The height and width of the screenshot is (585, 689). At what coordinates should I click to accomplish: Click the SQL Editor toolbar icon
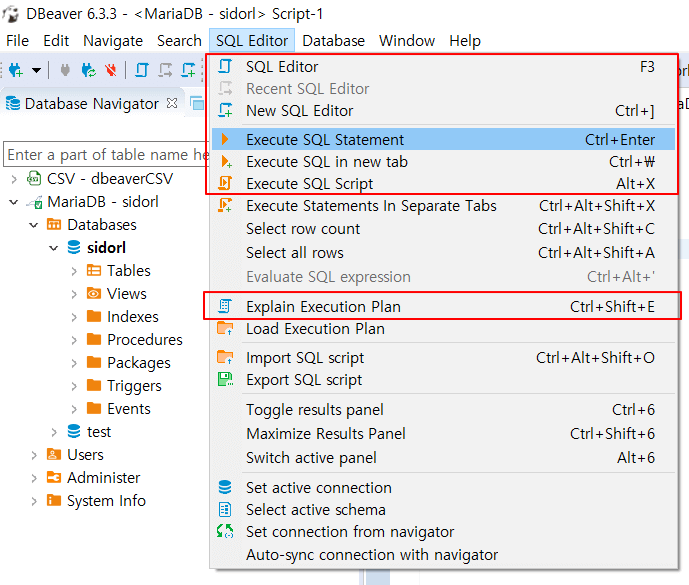pos(141,70)
